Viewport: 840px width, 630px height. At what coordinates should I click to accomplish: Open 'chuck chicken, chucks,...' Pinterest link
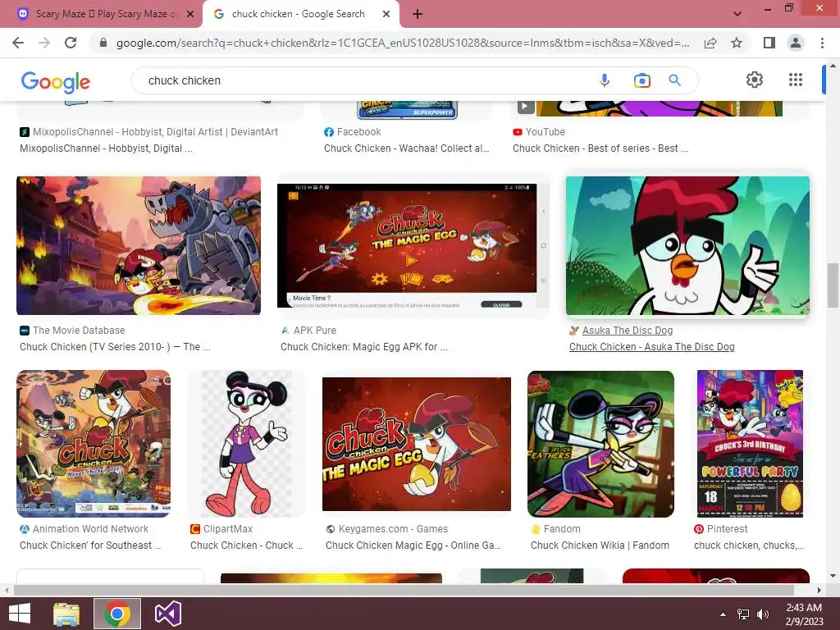pyautogui.click(x=749, y=546)
